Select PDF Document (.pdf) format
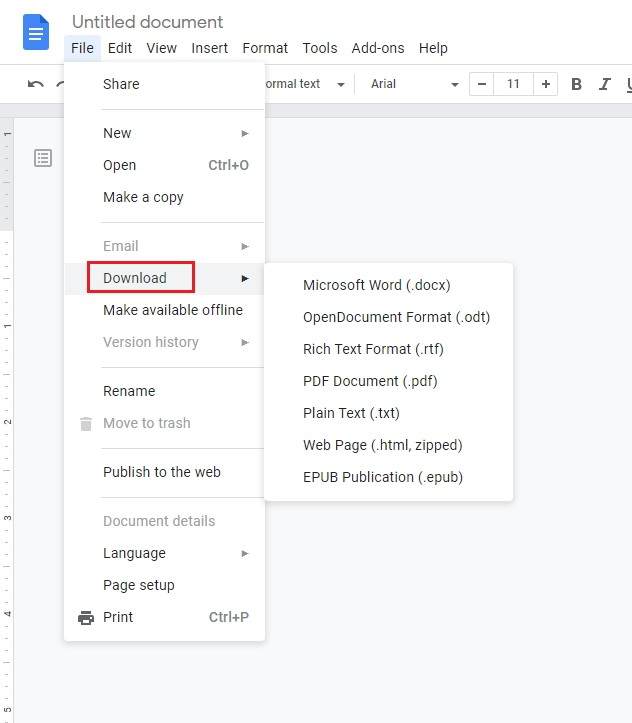The height and width of the screenshot is (723, 632). (370, 381)
